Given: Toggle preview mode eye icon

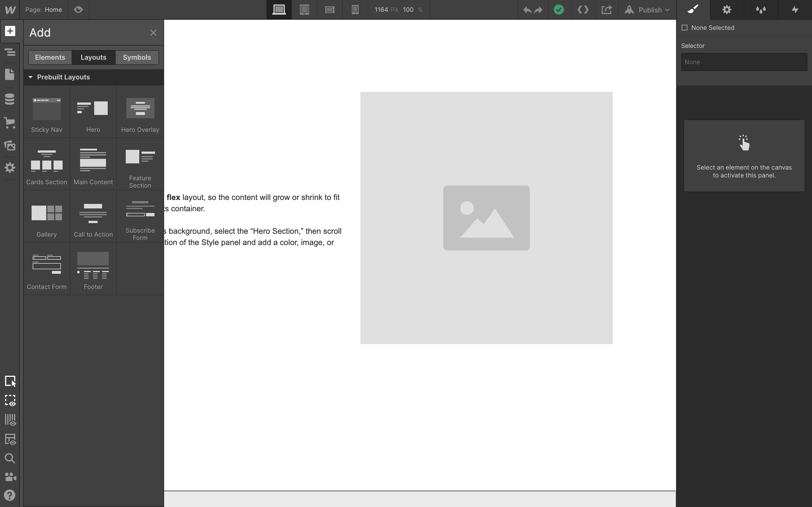Looking at the screenshot, I should tap(78, 10).
